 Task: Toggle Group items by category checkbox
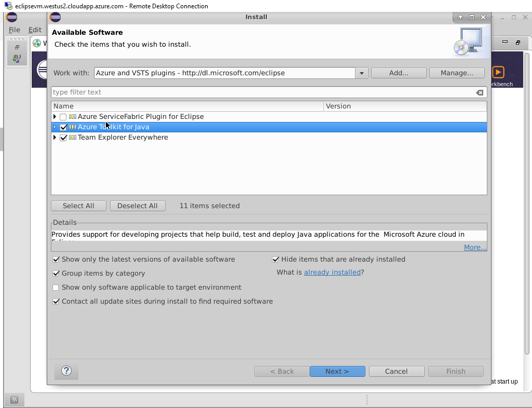coord(56,274)
